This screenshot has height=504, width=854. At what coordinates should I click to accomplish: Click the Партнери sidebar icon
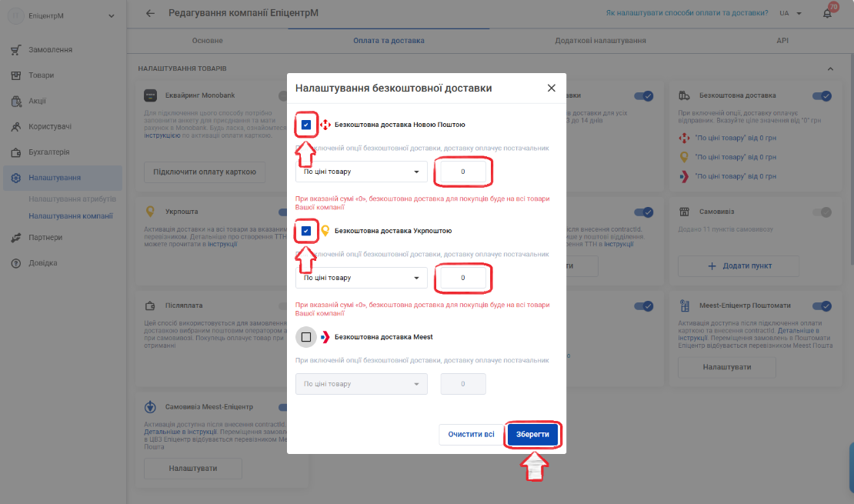point(16,238)
